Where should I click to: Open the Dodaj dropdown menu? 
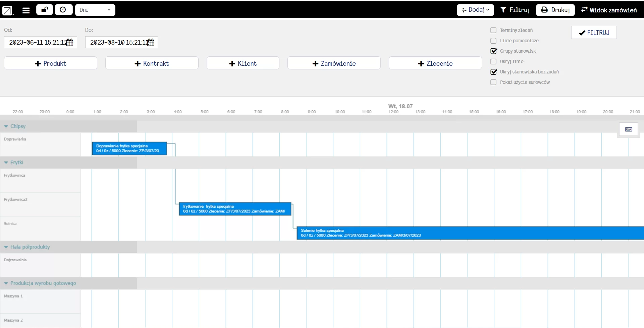coord(475,10)
